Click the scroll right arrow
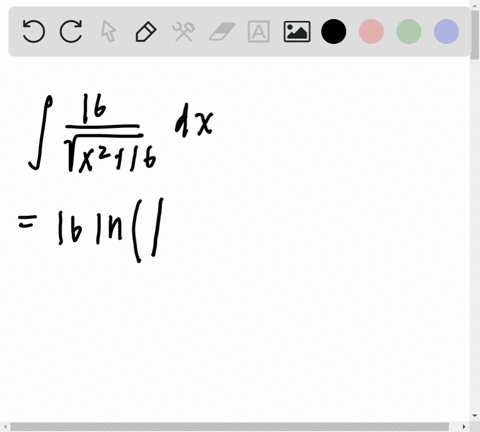 point(464,427)
